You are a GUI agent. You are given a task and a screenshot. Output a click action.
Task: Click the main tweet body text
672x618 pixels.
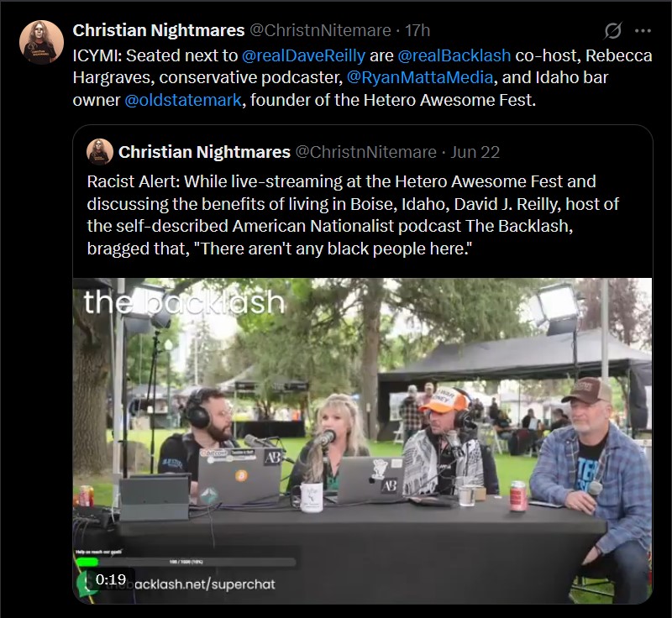(363, 77)
